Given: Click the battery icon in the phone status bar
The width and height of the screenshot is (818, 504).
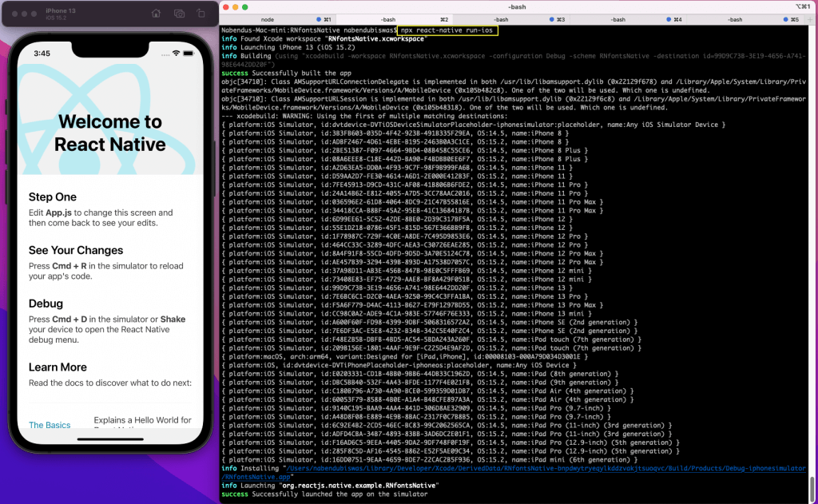Looking at the screenshot, I should tap(189, 54).
